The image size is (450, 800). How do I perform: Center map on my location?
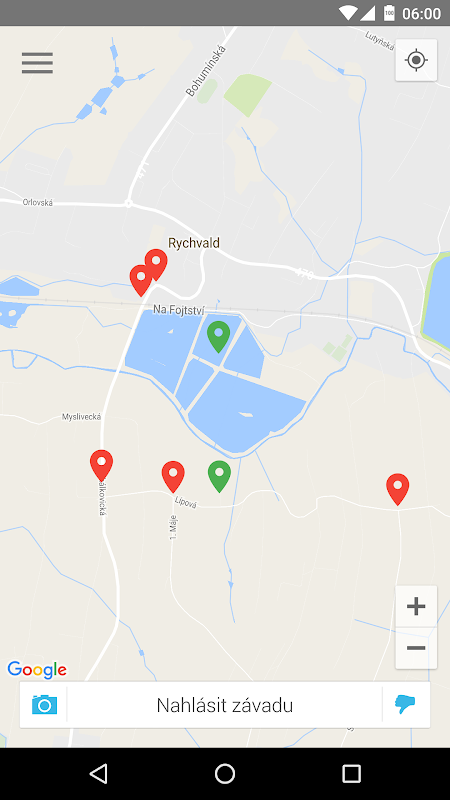[x=416, y=60]
